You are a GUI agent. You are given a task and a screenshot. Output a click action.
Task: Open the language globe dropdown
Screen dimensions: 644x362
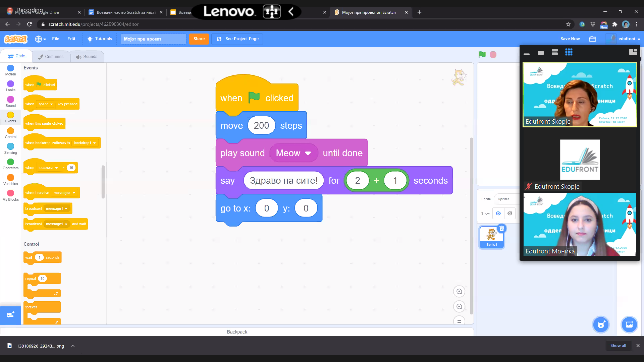[x=40, y=39]
